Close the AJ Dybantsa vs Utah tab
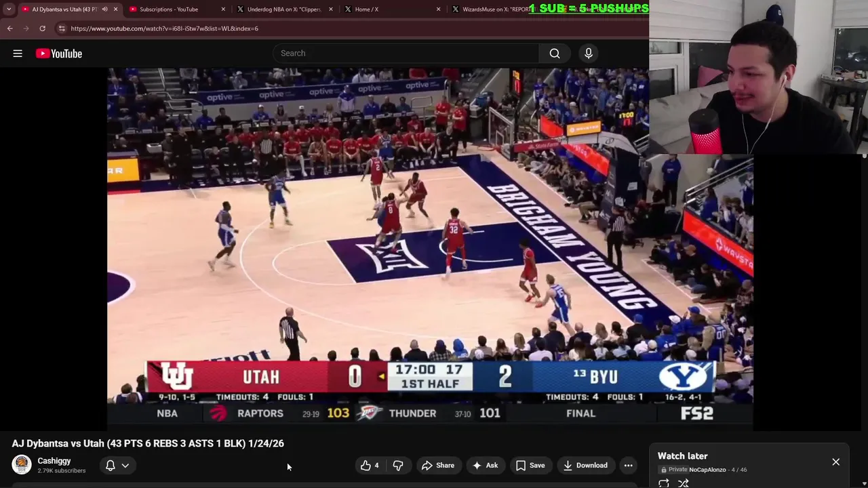 115,9
